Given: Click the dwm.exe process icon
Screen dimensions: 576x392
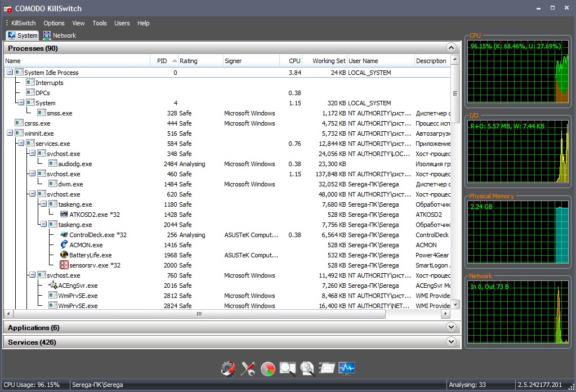Looking at the screenshot, I should (x=52, y=184).
